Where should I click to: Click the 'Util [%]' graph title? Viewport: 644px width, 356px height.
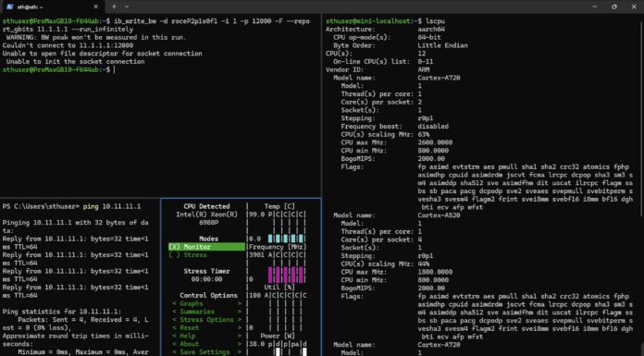pos(279,288)
